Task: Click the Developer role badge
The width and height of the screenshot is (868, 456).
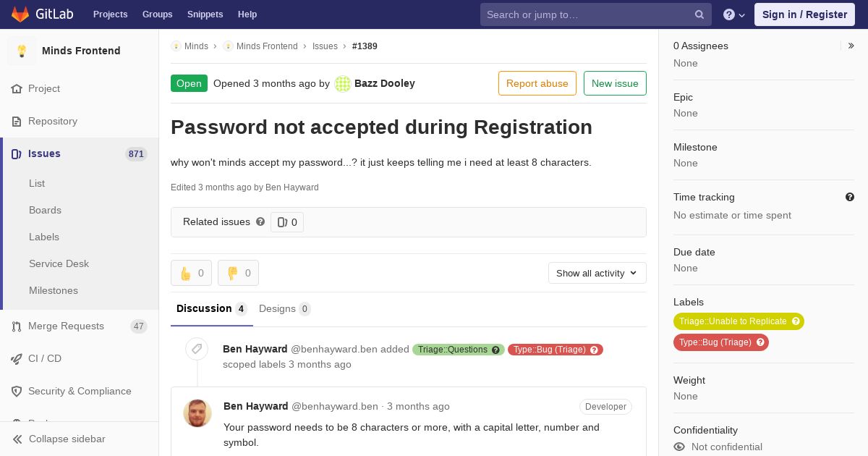Action: [x=605, y=407]
